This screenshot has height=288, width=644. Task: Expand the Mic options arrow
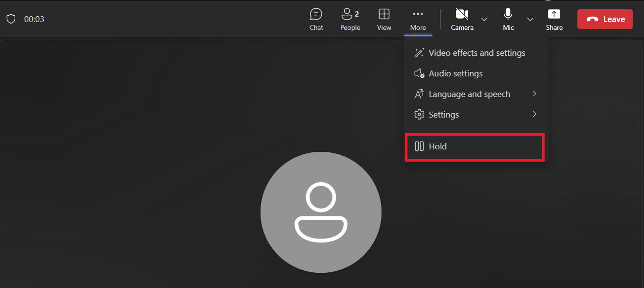[530, 19]
